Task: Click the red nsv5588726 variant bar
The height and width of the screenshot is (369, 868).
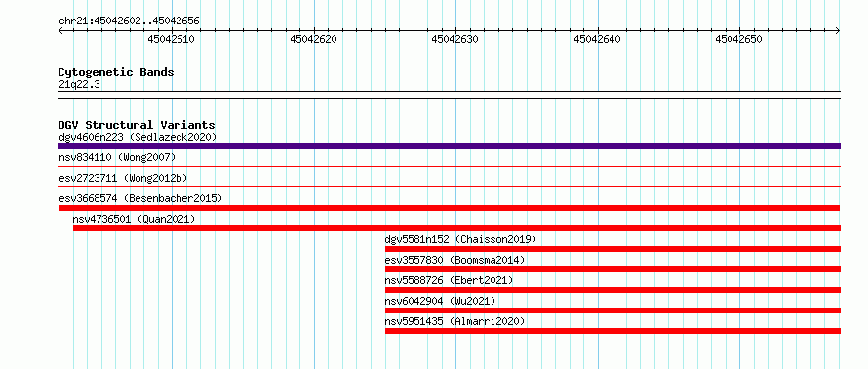Action: 612,290
